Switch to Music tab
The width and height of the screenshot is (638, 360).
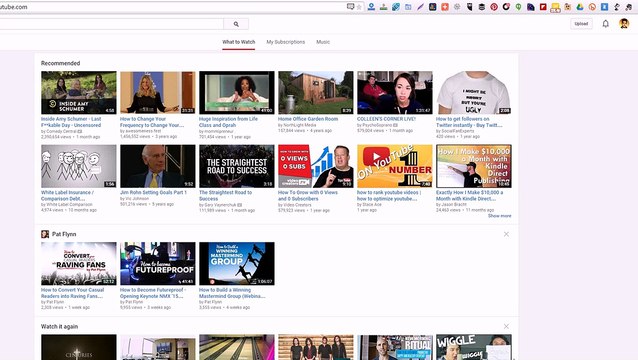(323, 42)
